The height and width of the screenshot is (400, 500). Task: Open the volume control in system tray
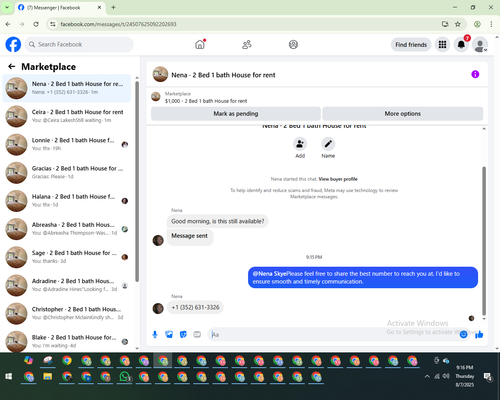point(446,376)
